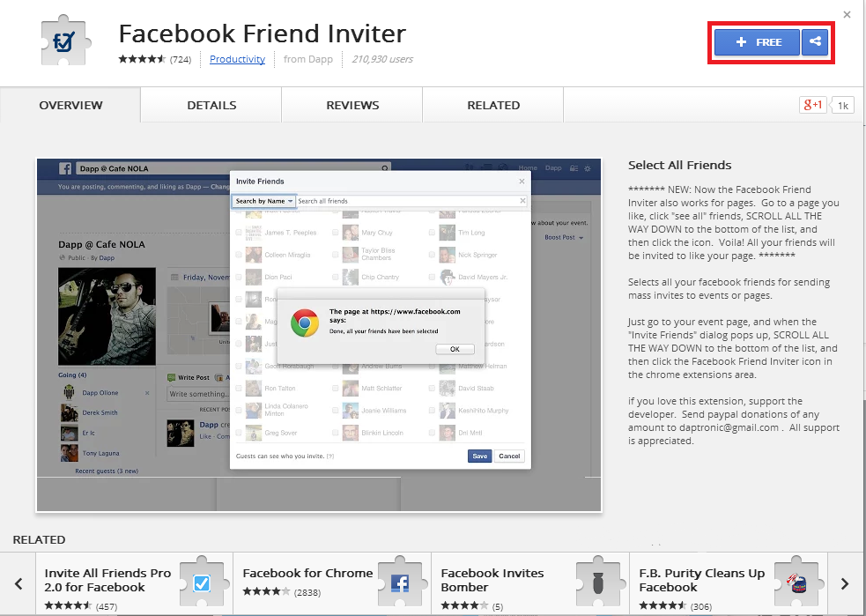Open the REVIEWS tab
The height and width of the screenshot is (616, 866).
[x=352, y=105]
